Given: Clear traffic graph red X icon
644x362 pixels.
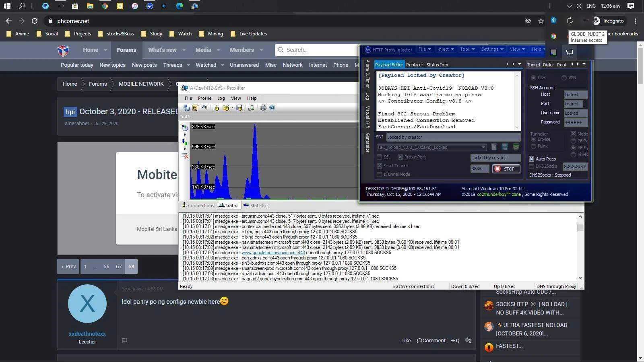Looking at the screenshot, I should (x=185, y=156).
